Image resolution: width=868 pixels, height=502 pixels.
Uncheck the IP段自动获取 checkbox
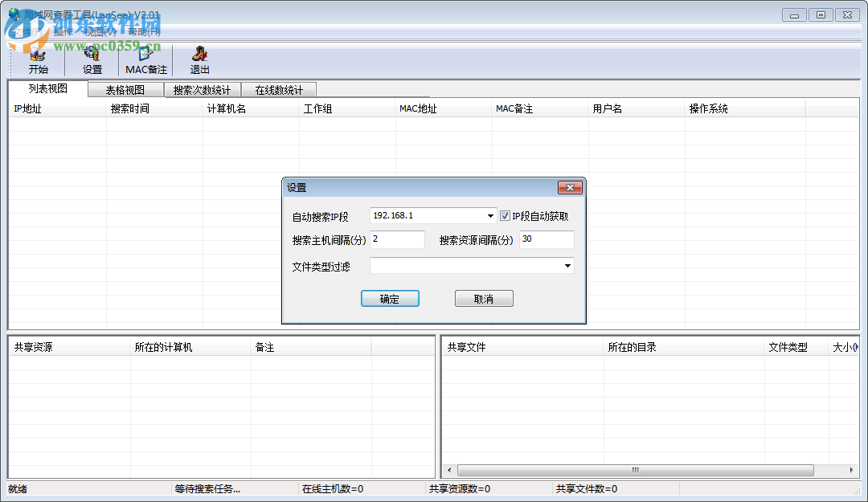pyautogui.click(x=505, y=215)
